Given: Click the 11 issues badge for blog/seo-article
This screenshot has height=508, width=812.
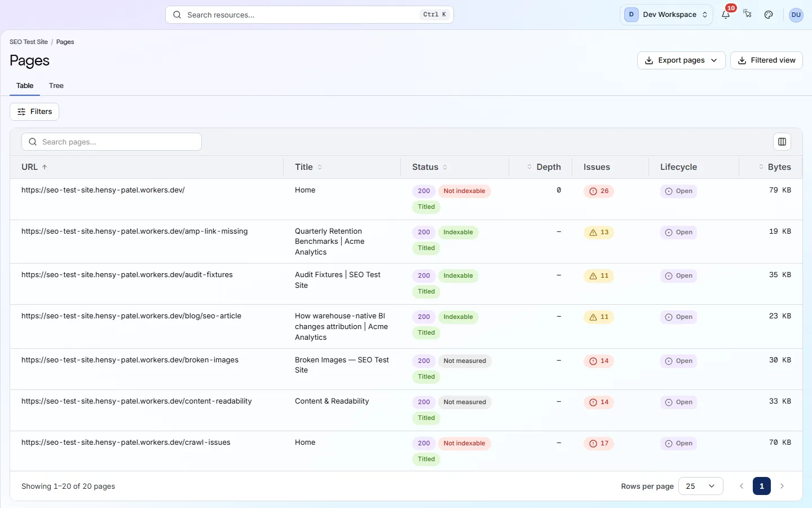Looking at the screenshot, I should click(599, 317).
